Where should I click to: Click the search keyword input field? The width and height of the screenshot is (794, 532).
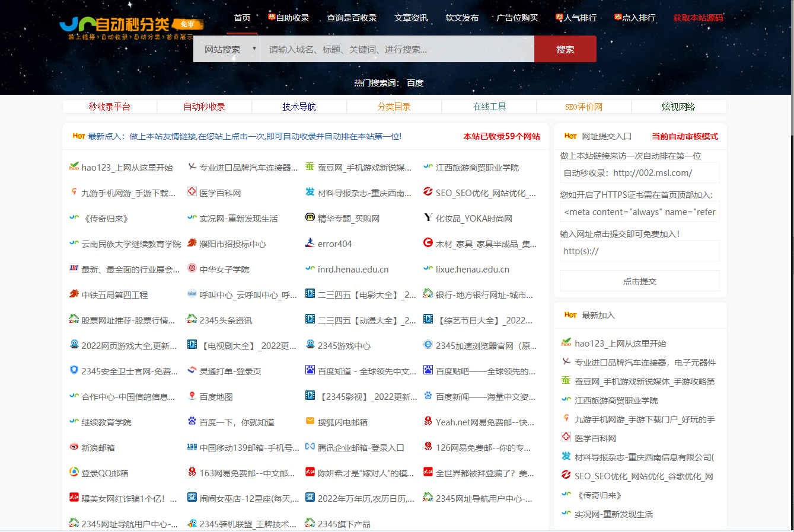coord(397,49)
